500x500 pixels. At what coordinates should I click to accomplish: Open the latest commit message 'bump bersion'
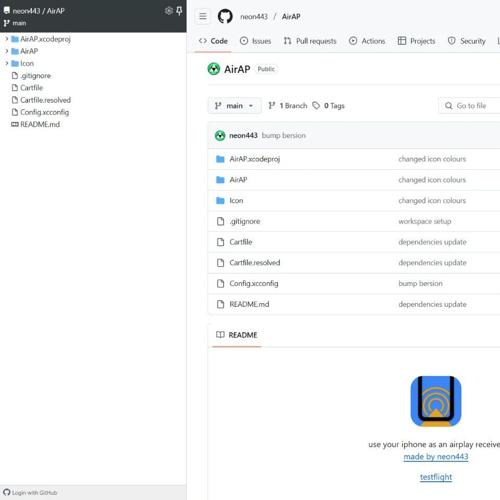(284, 135)
